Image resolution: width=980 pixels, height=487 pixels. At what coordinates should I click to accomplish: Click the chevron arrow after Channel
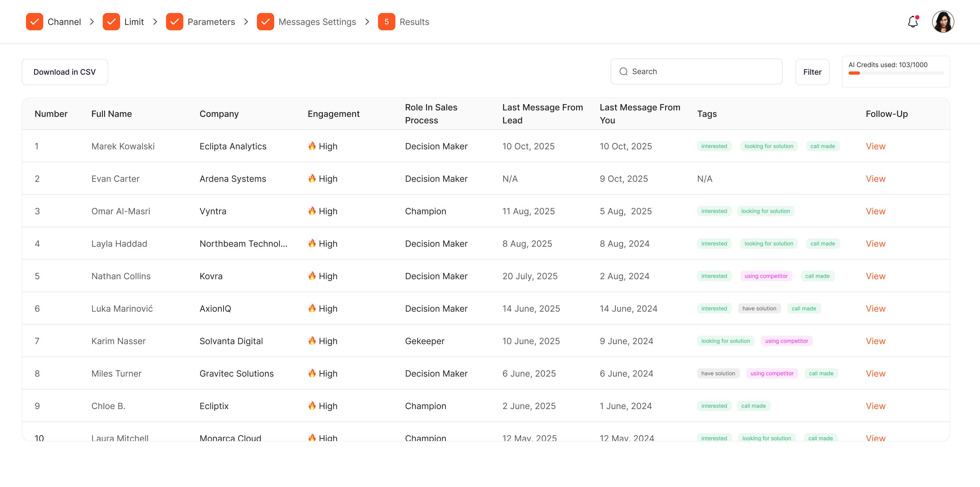click(92, 22)
